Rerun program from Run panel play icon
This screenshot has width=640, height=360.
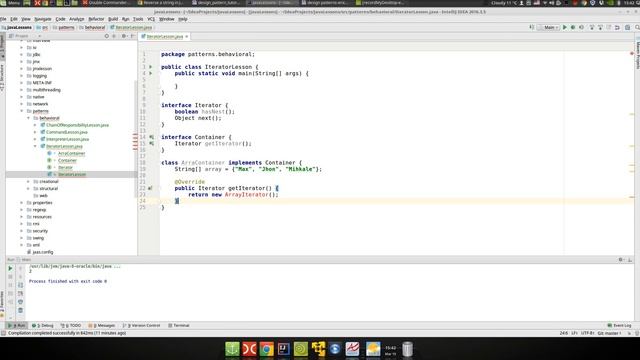[10, 269]
